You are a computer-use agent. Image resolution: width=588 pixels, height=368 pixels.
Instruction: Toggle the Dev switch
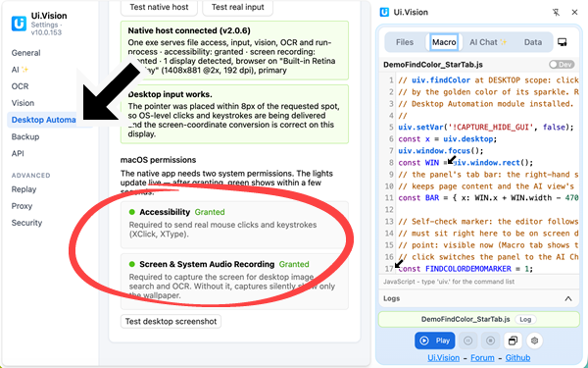pos(562,65)
